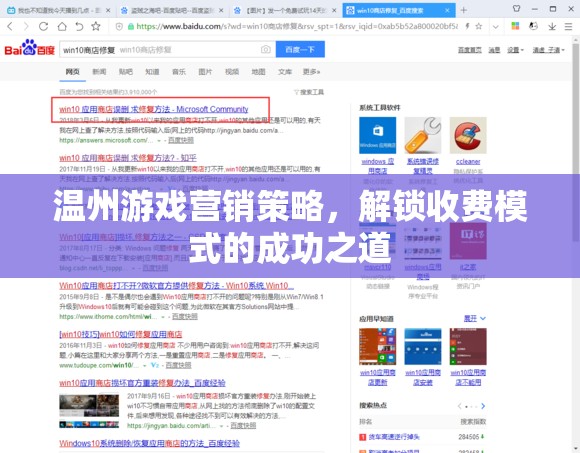The height and width of the screenshot is (453, 580).
Task: Open dropdown arrow beside answers.microsoft.com URL
Action: coord(159,141)
